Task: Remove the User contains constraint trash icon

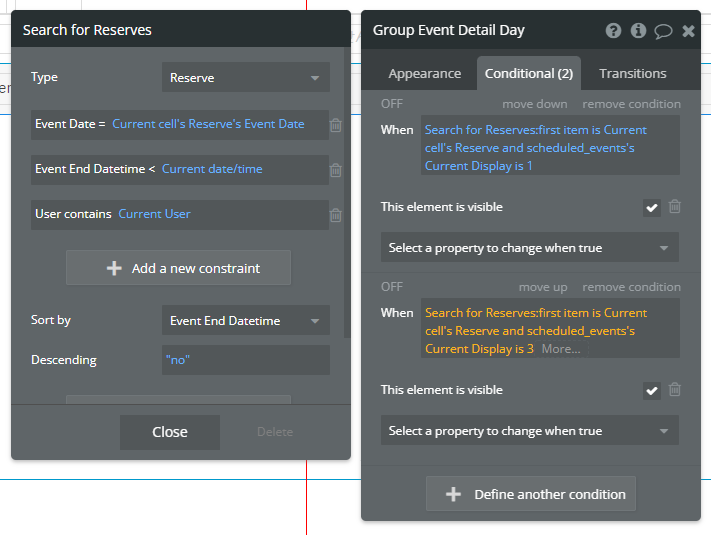Action: (336, 215)
